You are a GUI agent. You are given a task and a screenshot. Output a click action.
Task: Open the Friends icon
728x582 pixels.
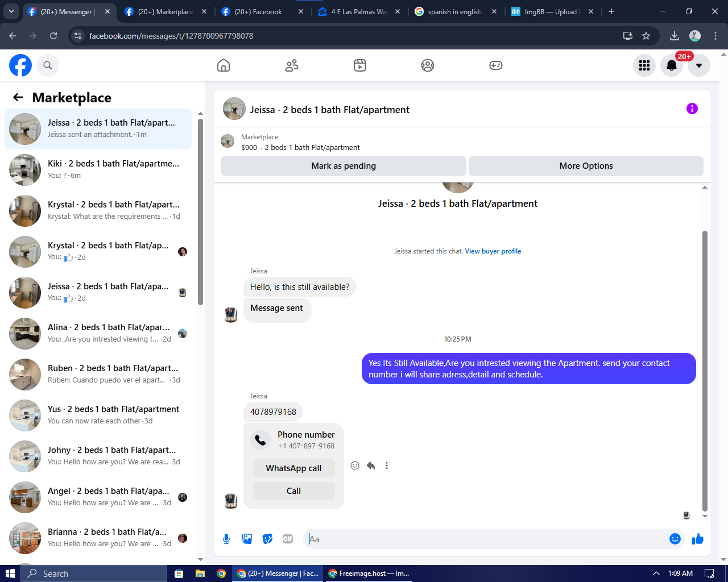(292, 65)
